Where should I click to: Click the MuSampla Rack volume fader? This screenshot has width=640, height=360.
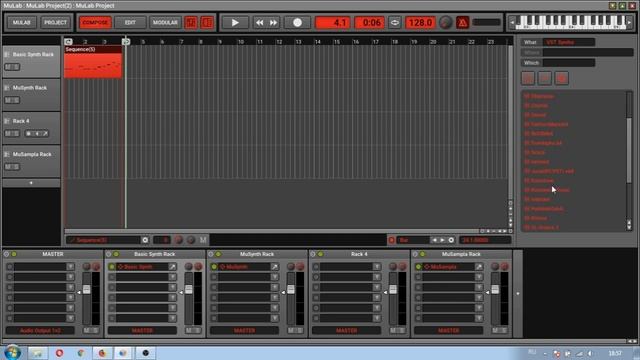(x=495, y=289)
